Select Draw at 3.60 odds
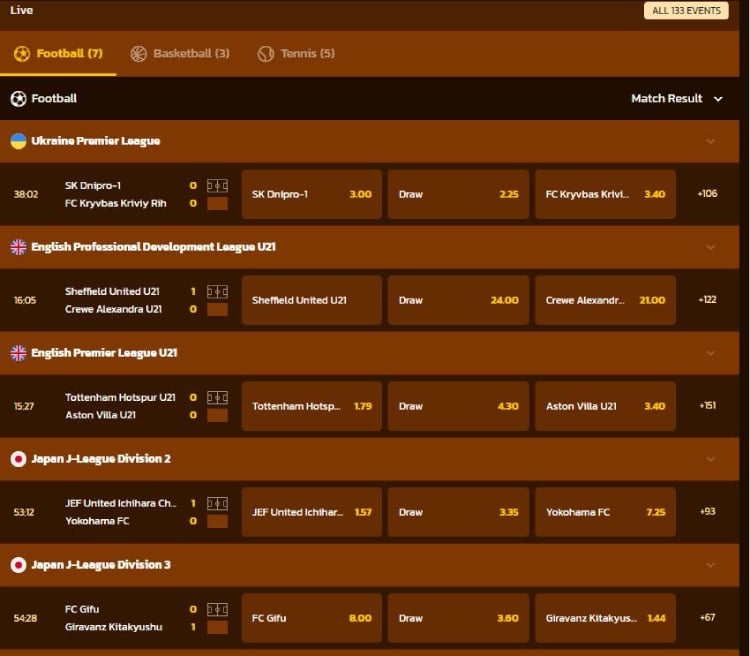 click(x=458, y=618)
